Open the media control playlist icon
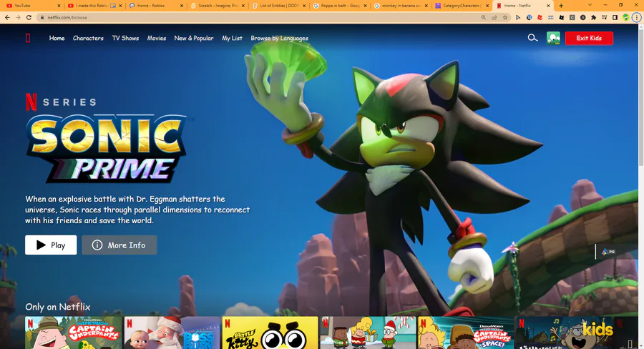 click(x=604, y=18)
